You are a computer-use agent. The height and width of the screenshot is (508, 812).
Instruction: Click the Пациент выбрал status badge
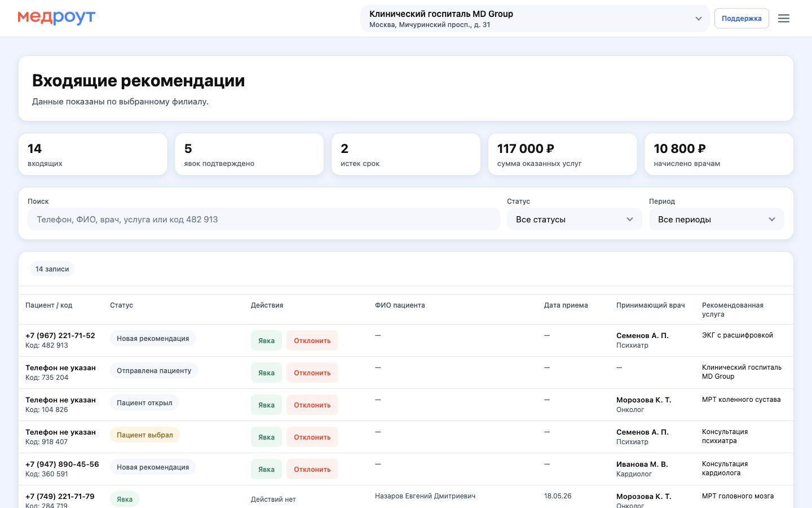click(145, 435)
